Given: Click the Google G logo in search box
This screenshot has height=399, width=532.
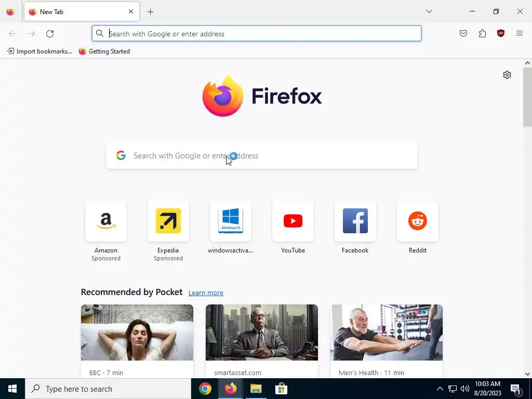Looking at the screenshot, I should pyautogui.click(x=121, y=155).
